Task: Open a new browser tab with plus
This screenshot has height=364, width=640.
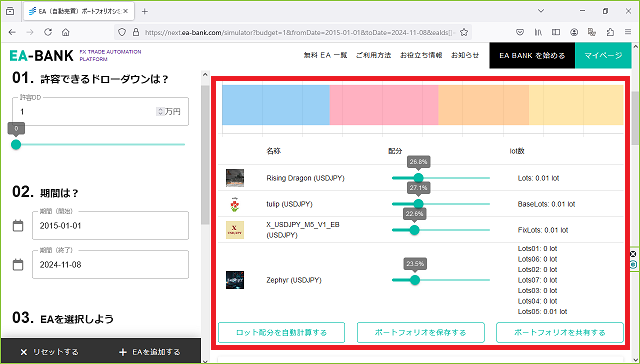Action: point(144,11)
